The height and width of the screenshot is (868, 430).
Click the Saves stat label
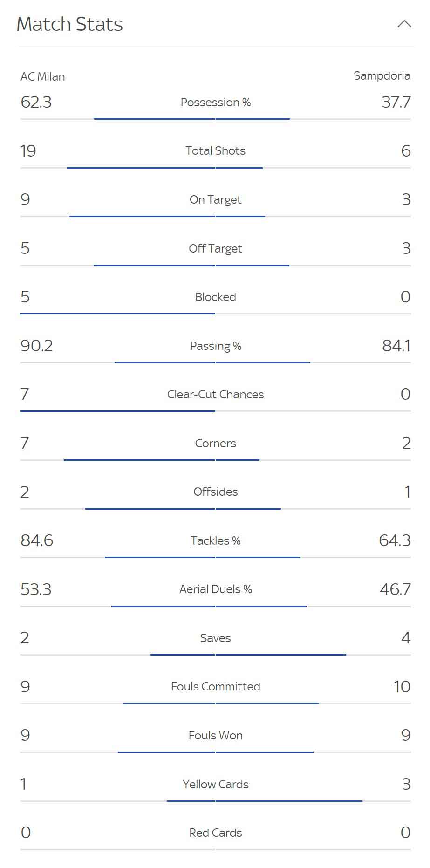[216, 638]
